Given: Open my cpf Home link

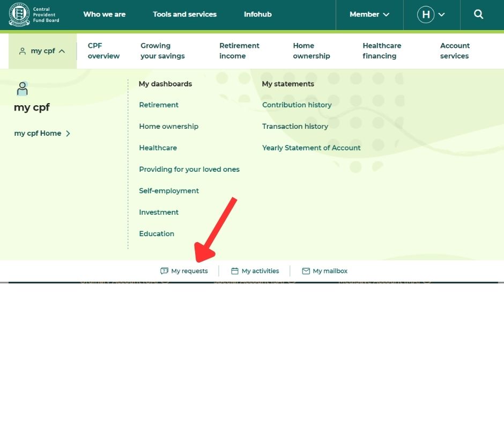Looking at the screenshot, I should tap(42, 134).
